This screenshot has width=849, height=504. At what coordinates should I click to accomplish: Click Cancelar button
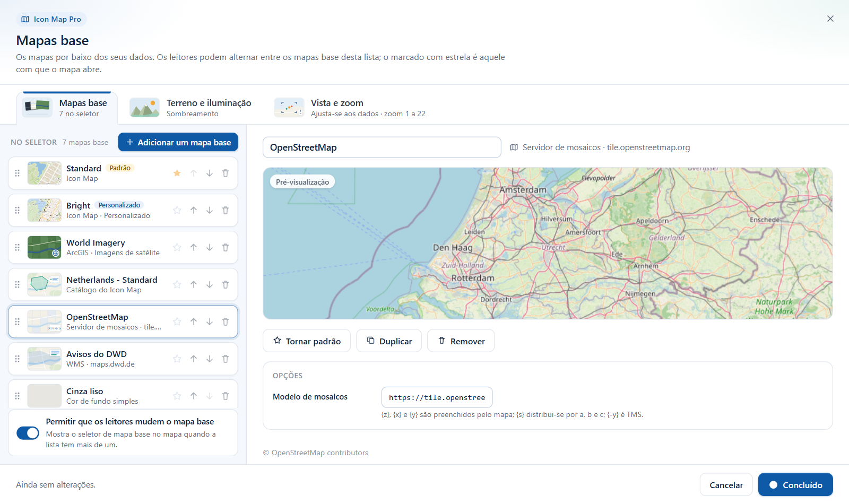[x=726, y=485]
